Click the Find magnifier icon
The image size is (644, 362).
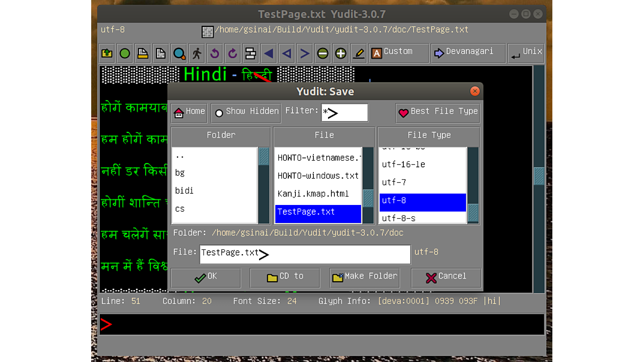pos(179,53)
